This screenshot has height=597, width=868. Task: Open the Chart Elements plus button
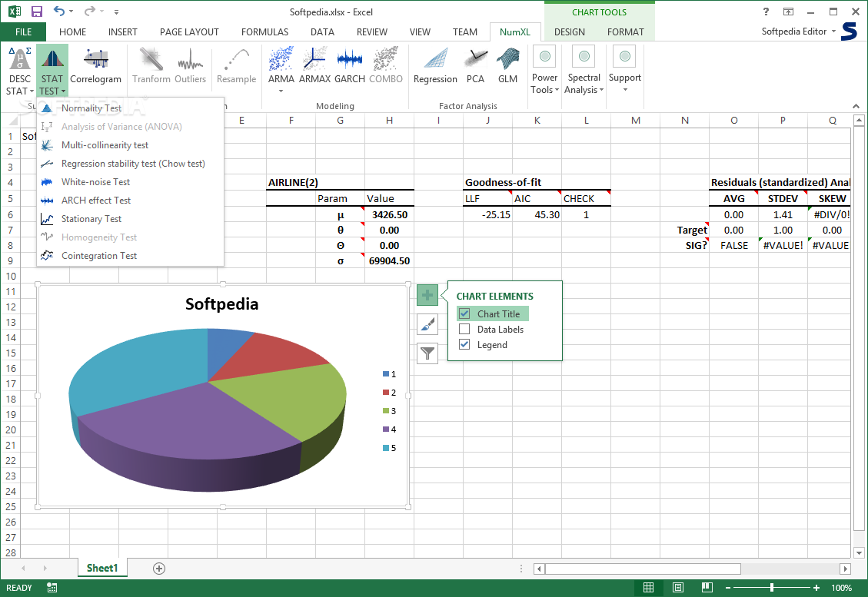[x=427, y=295]
